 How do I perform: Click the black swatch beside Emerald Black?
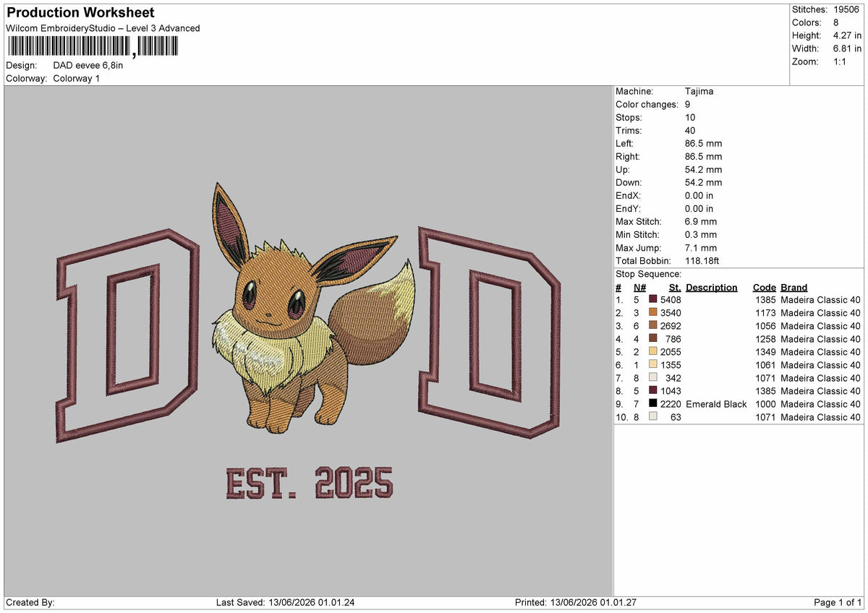(x=653, y=404)
